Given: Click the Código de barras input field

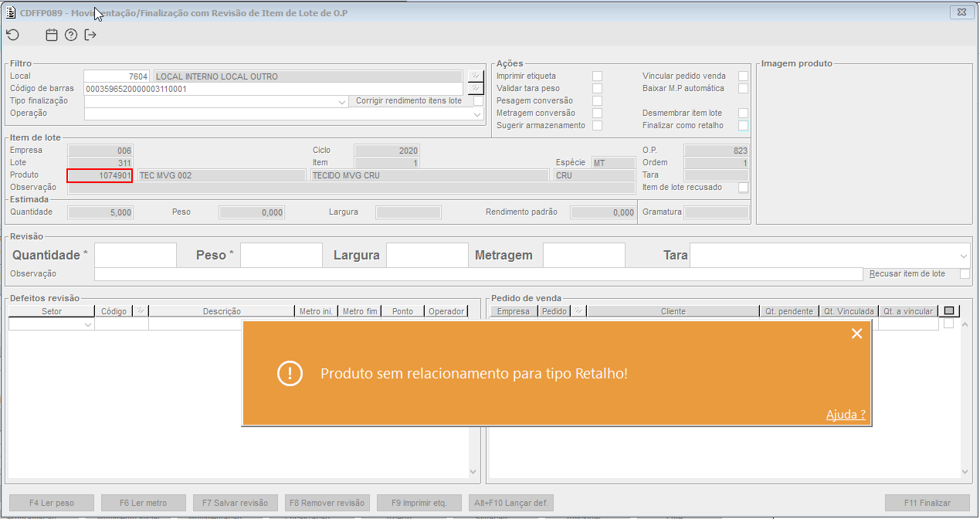Looking at the screenshot, I should [273, 89].
